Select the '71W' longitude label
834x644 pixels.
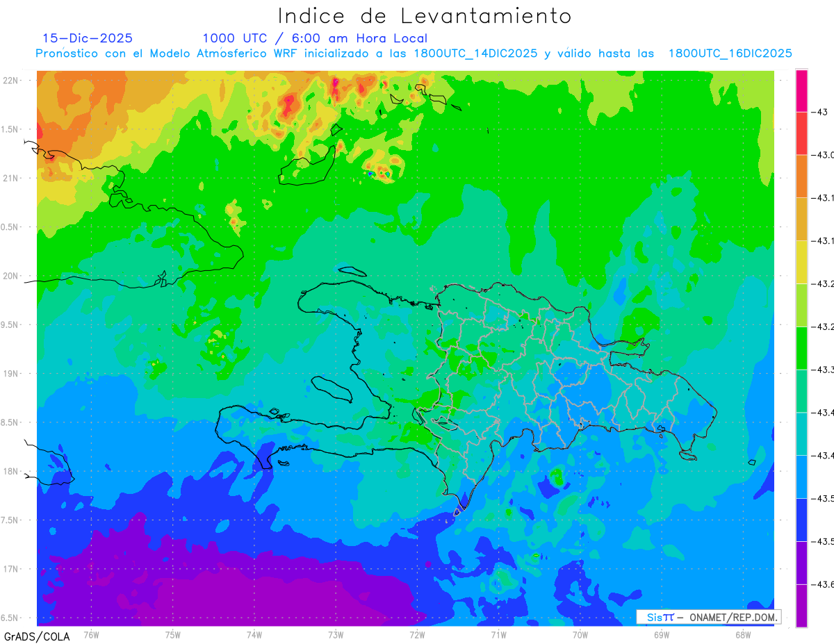pos(498,634)
